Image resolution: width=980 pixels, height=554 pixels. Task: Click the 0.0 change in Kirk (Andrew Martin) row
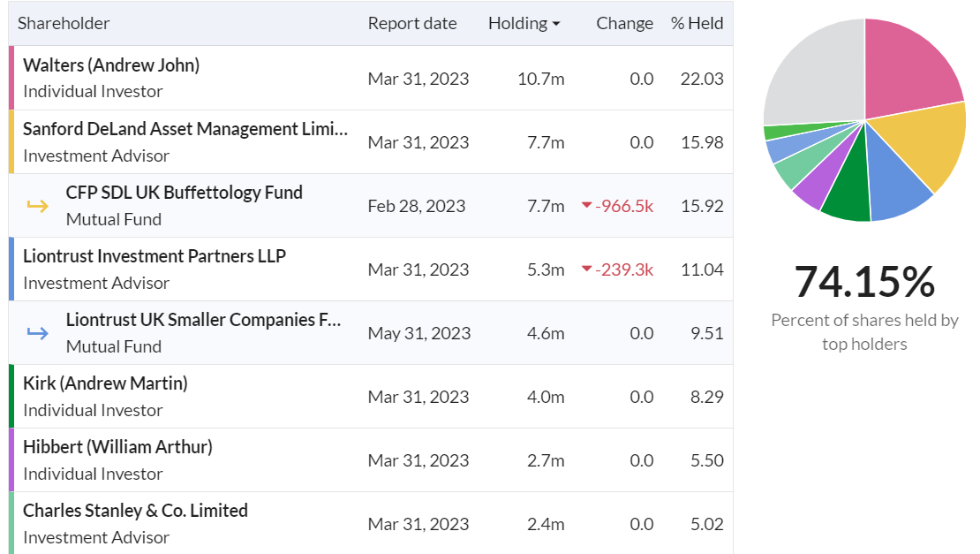(641, 397)
